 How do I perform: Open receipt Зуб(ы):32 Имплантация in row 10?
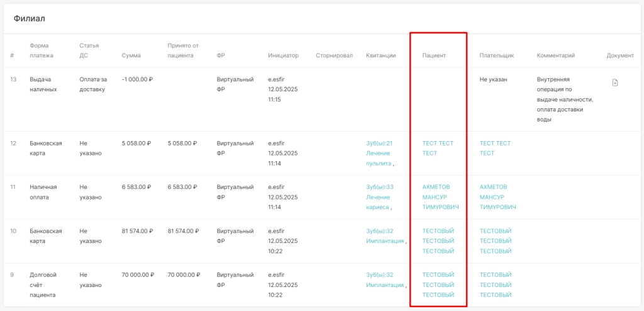click(x=385, y=235)
